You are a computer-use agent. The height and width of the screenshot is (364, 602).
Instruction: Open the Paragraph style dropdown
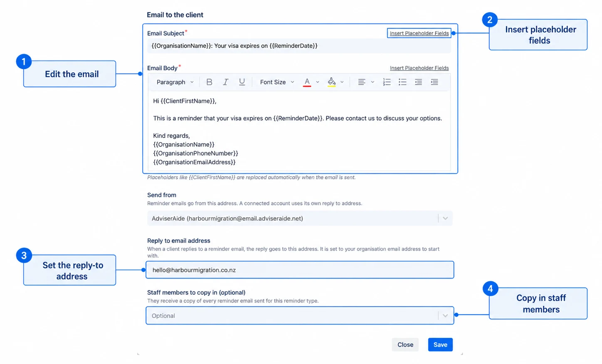coord(175,82)
